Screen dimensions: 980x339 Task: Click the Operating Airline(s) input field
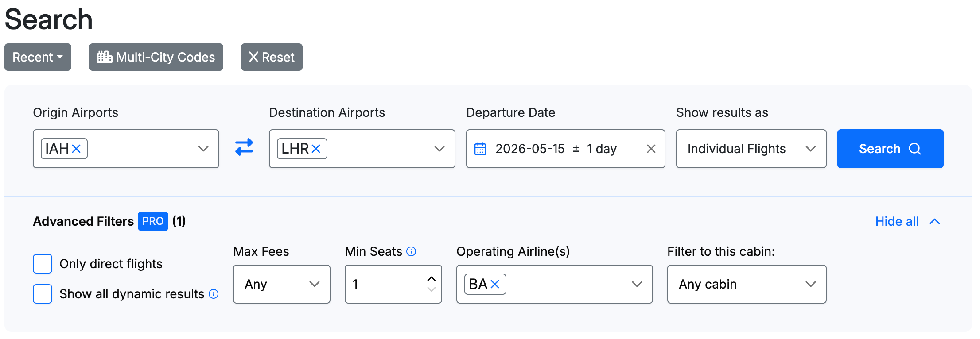tap(567, 284)
